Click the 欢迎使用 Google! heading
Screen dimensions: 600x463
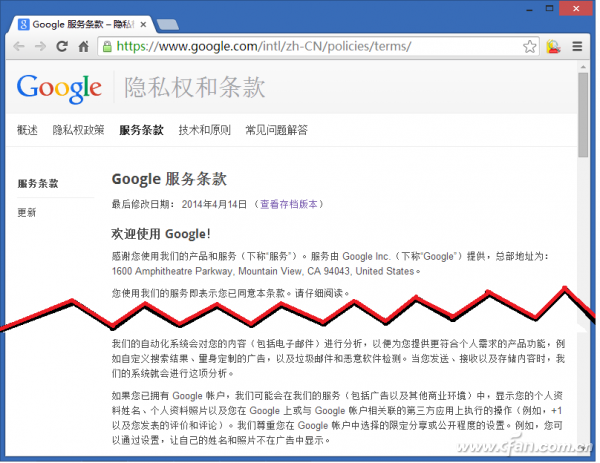[161, 234]
